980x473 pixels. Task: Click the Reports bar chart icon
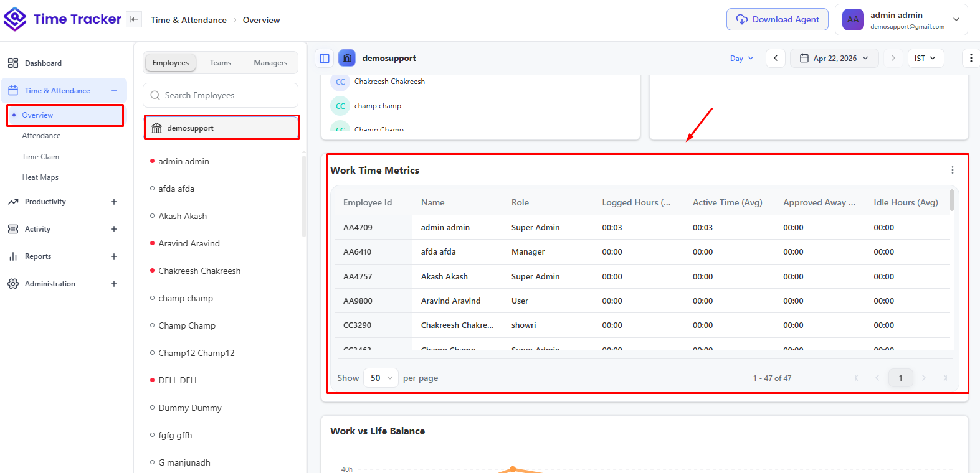pyautogui.click(x=13, y=256)
